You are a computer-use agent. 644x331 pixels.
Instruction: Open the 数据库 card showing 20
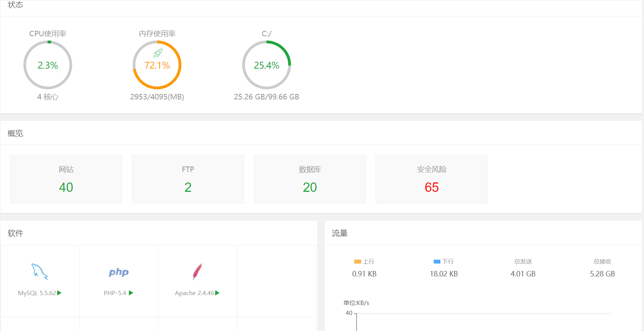pos(310,179)
